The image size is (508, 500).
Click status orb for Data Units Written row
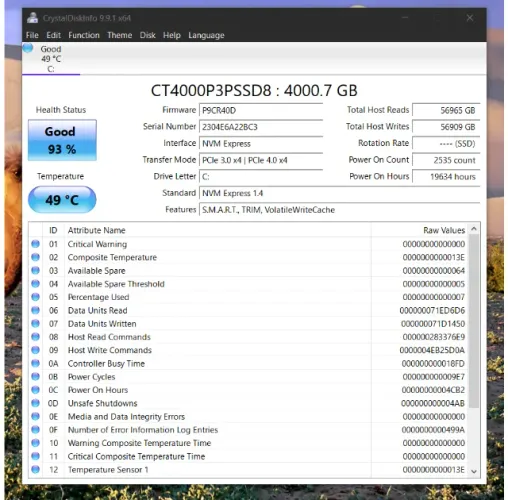[x=35, y=324]
